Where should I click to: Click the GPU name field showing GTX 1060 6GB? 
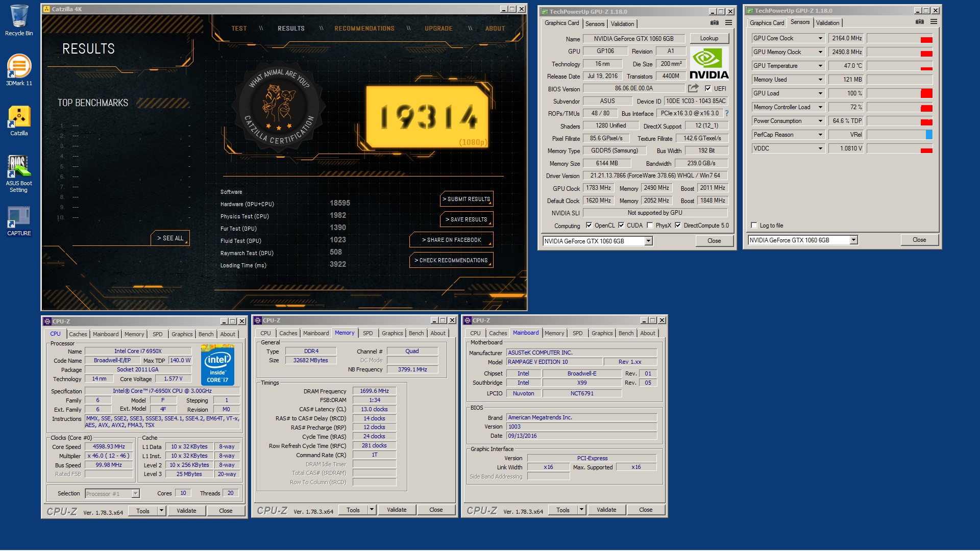point(633,39)
